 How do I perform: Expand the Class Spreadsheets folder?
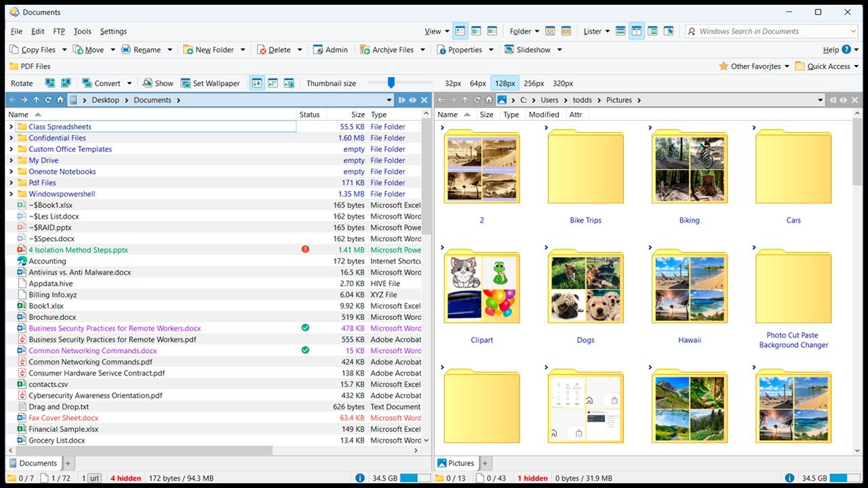click(x=11, y=127)
